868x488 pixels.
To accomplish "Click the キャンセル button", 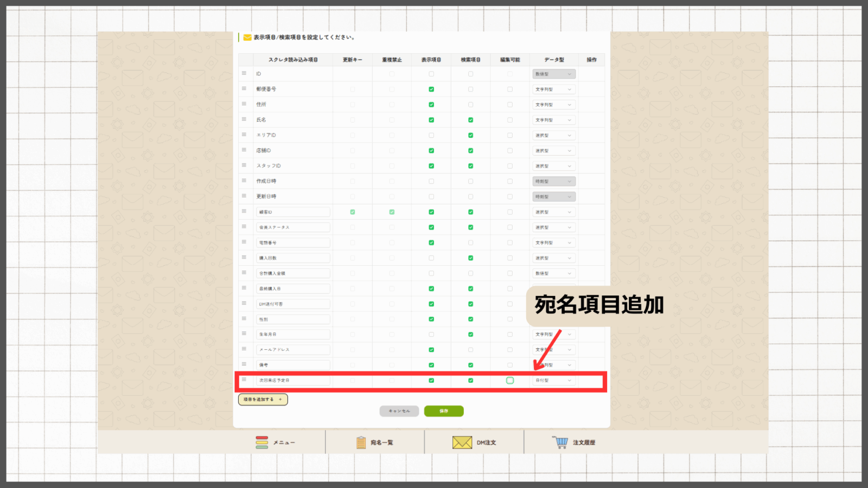I will (x=399, y=411).
